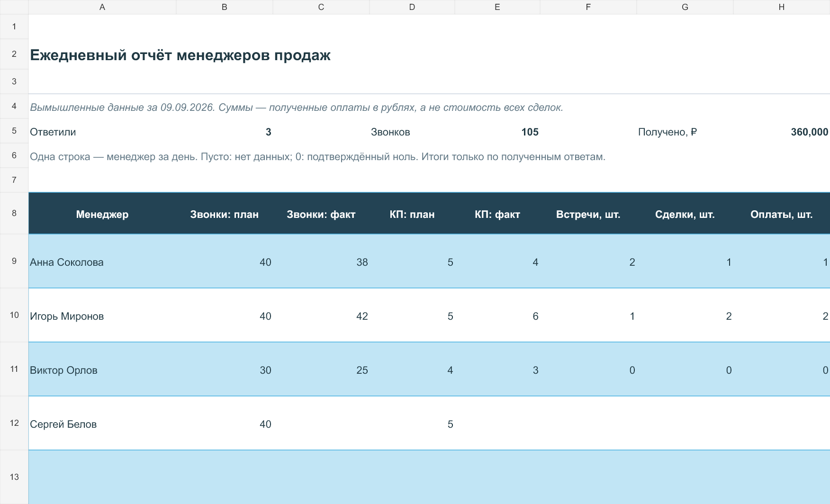Select row 2 header
830x504 pixels.
(x=14, y=54)
